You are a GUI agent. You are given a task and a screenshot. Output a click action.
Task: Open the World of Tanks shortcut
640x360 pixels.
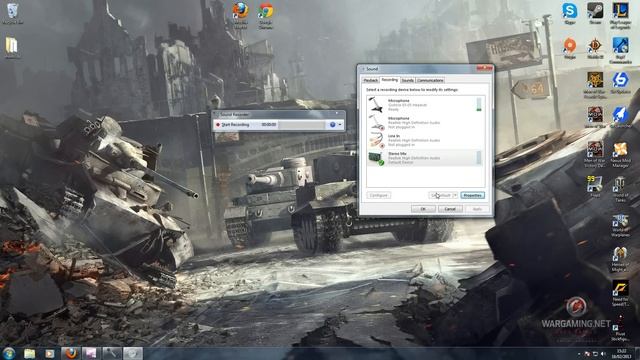[620, 189]
